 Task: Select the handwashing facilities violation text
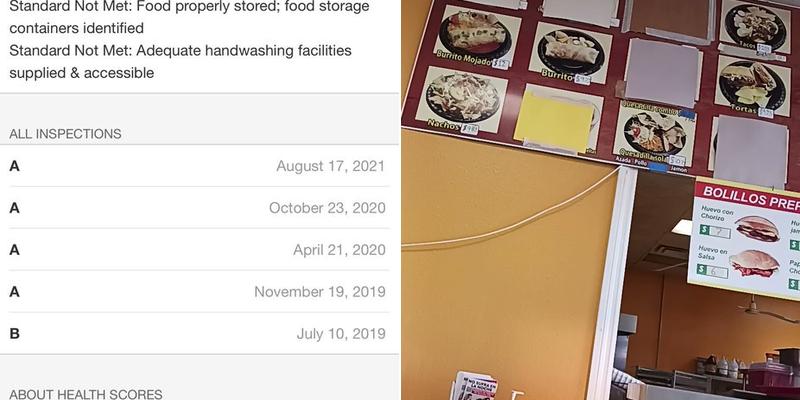[180, 62]
